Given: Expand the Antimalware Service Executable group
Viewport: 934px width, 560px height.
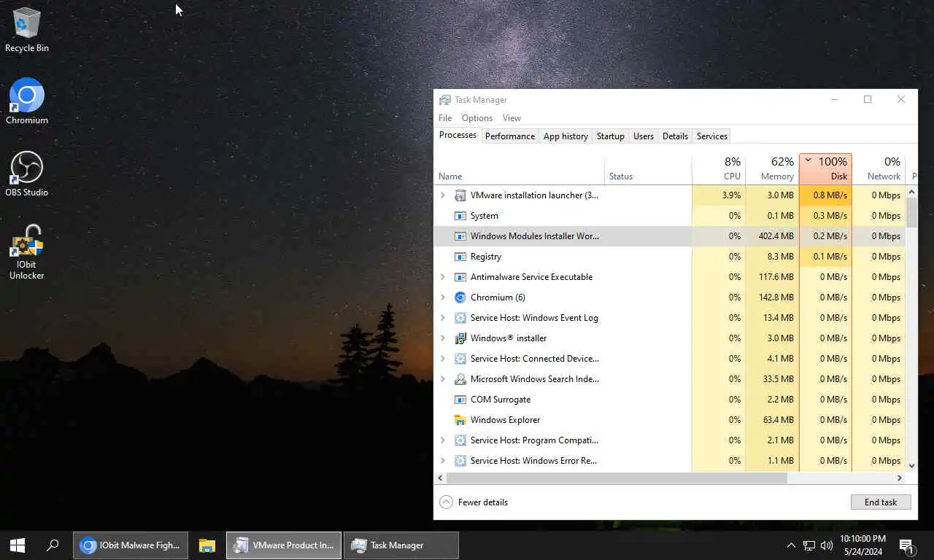Looking at the screenshot, I should point(442,277).
